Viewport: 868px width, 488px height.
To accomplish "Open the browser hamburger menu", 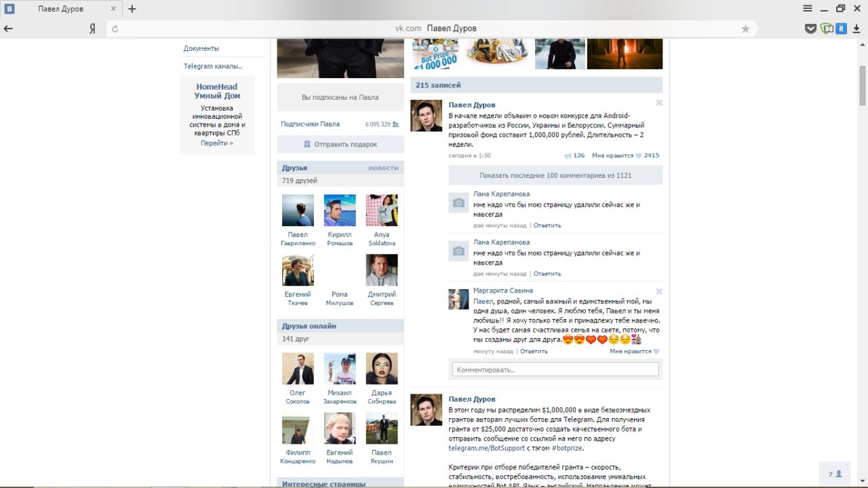I will tap(808, 9).
